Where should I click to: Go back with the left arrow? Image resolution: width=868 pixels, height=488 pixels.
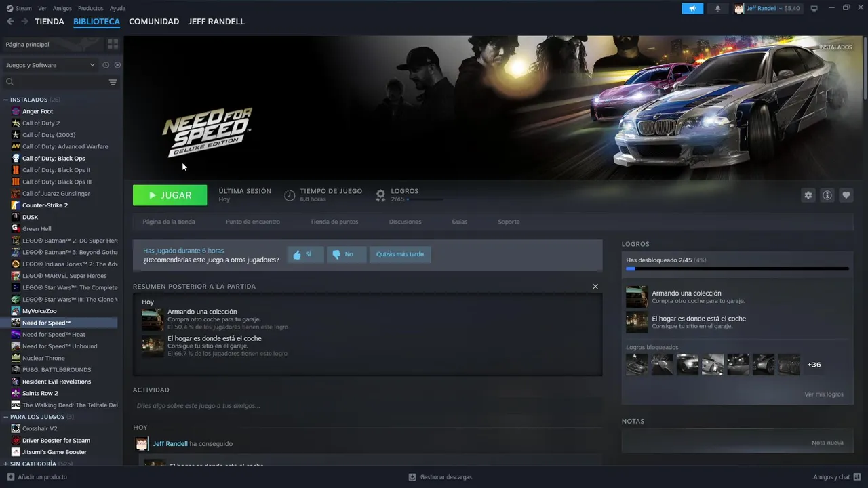[10, 22]
